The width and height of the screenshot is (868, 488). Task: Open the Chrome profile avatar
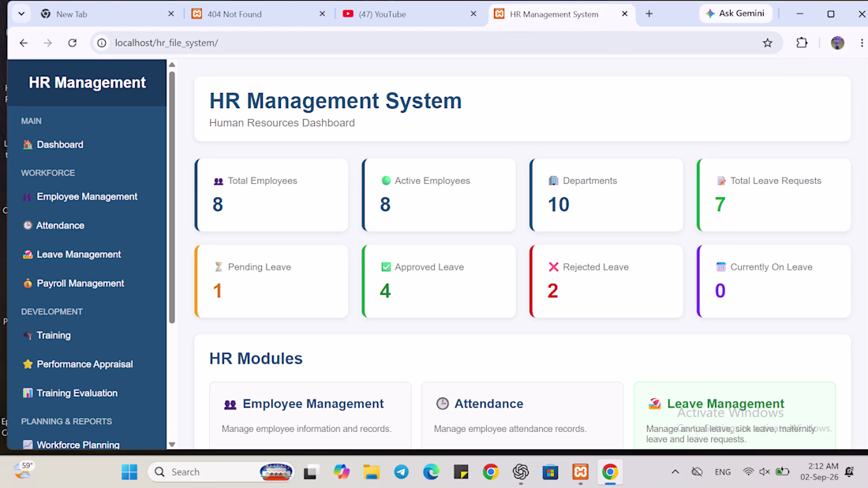click(x=837, y=43)
